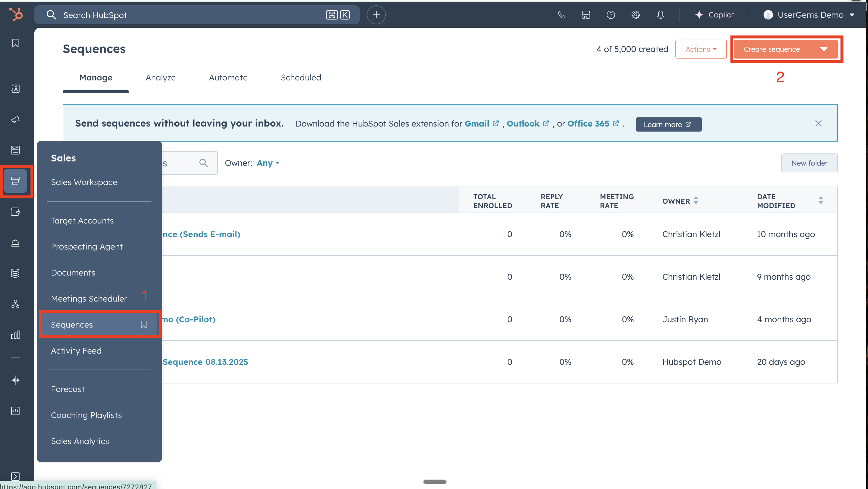
Task: Open the Sales sidebar icon
Action: tap(15, 181)
